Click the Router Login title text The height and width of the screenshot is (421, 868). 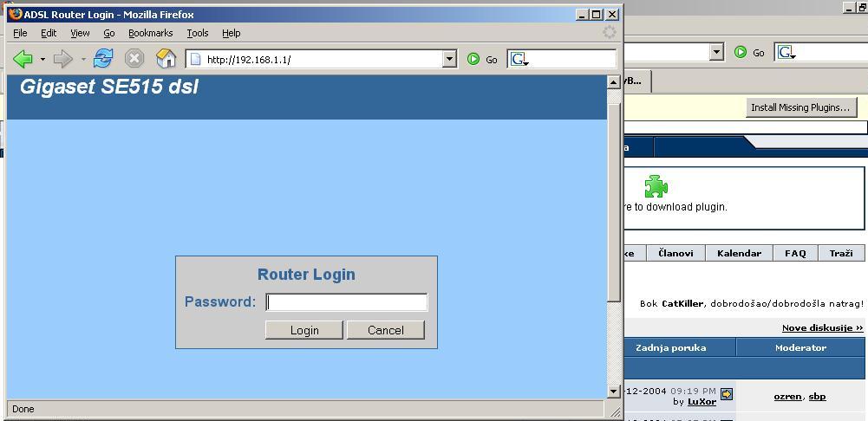click(x=306, y=275)
